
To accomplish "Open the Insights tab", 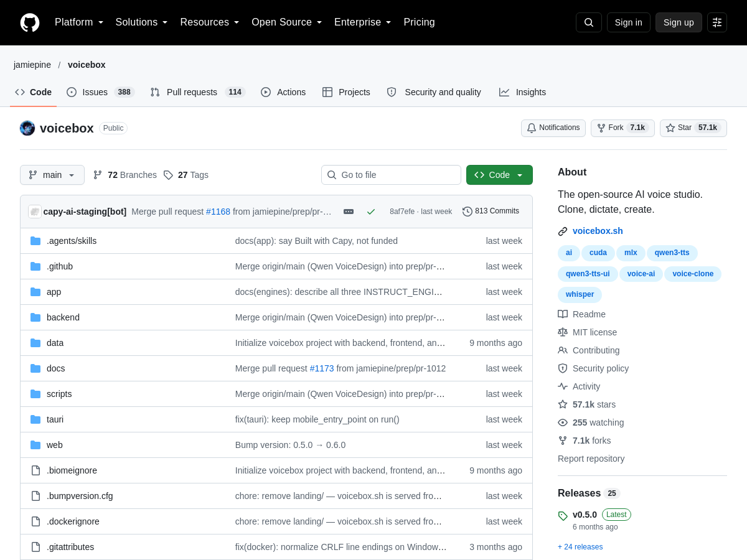I will tap(522, 92).
